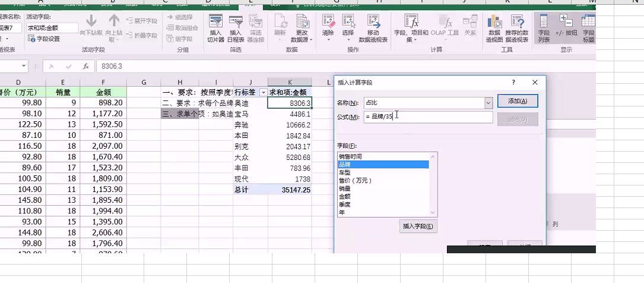Open the Clear (清除) dropdown arrow
The width and height of the screenshot is (644, 283).
point(328,40)
